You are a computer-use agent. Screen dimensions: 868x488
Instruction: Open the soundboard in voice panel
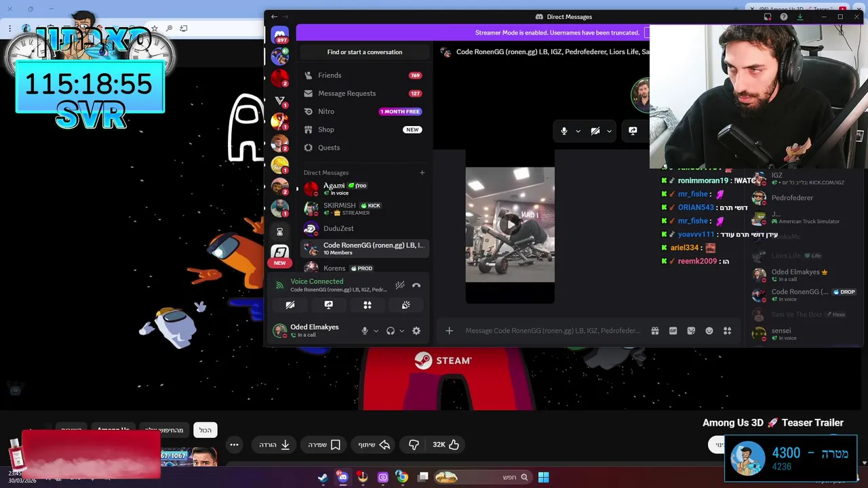click(406, 305)
